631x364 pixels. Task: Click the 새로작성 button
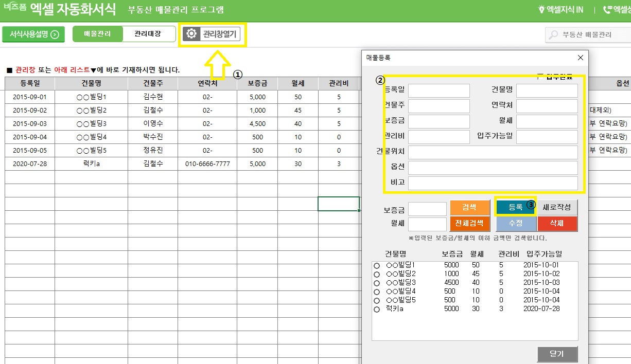click(x=557, y=207)
